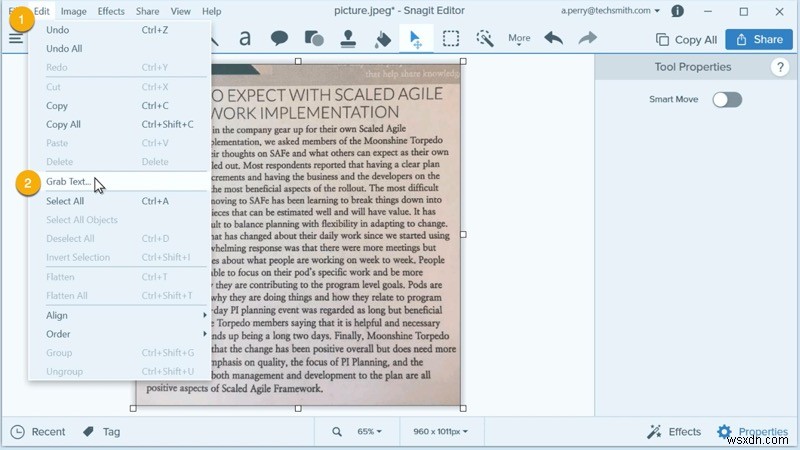The image size is (800, 450).
Task: Open the Image menu
Action: point(73,11)
